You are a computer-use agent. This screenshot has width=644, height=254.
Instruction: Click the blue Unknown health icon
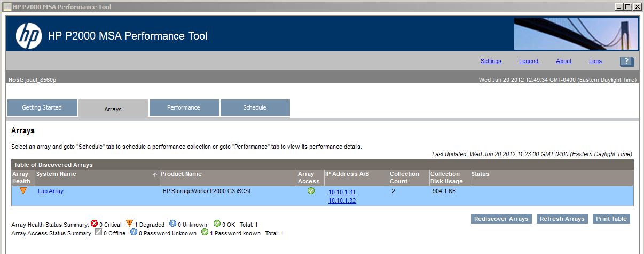tap(172, 224)
